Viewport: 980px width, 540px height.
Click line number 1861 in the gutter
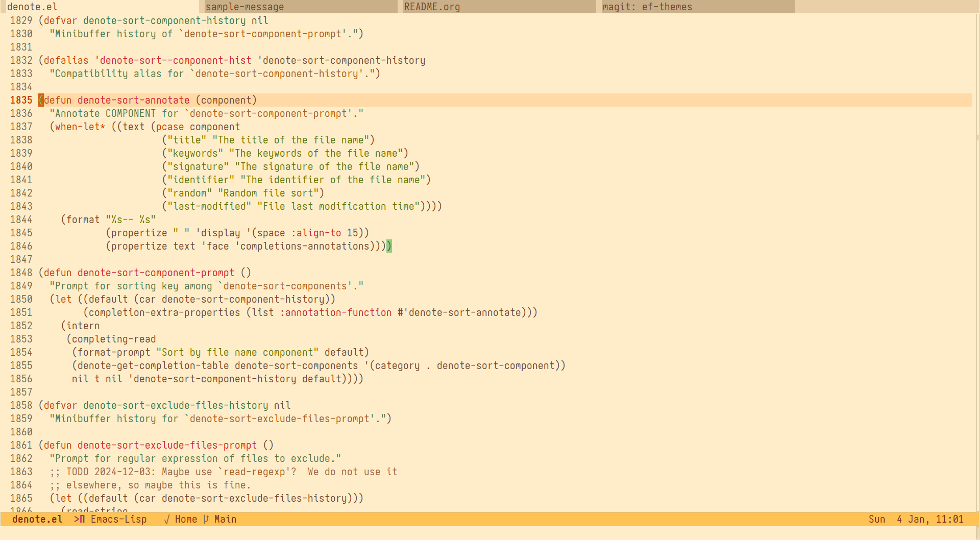pyautogui.click(x=21, y=445)
